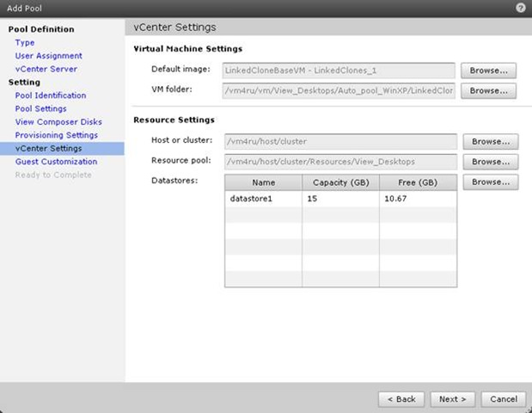Image resolution: width=532 pixels, height=413 pixels.
Task: Open the User Assignment step
Action: 48,56
